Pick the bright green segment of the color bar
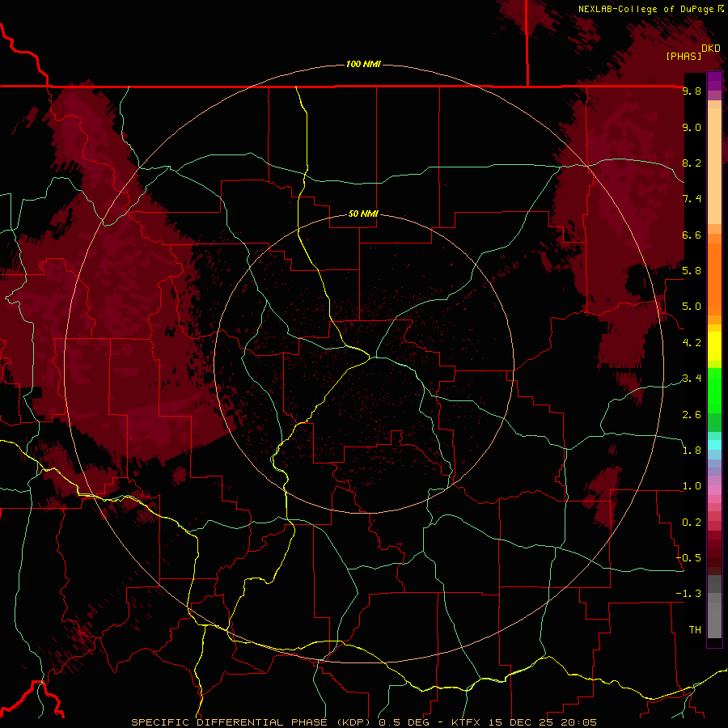This screenshot has width=728, height=728. [x=714, y=390]
